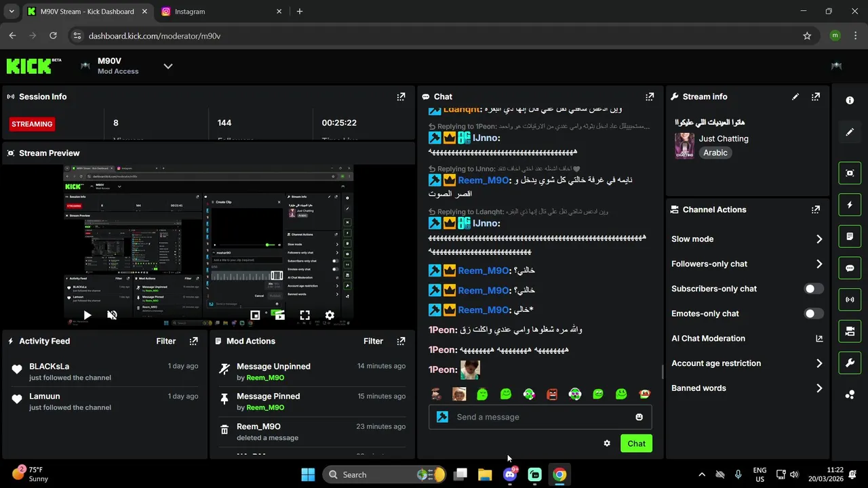Unmute the stream preview audio
The image size is (868, 488).
tap(113, 315)
